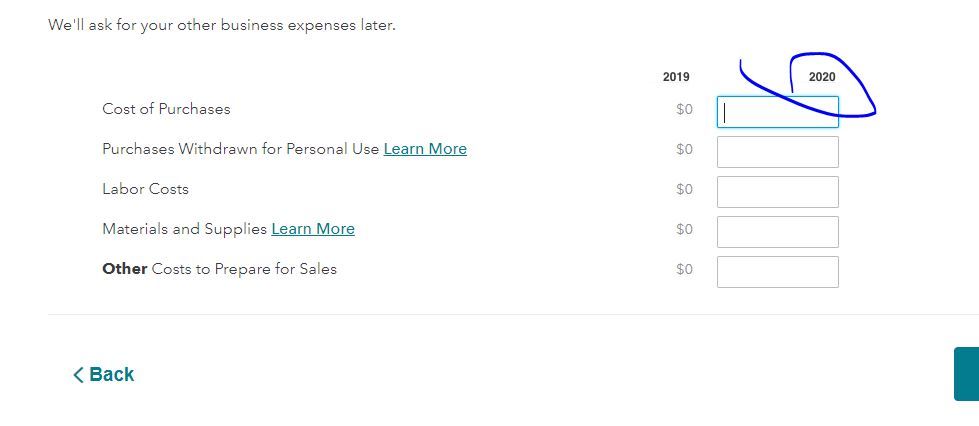Screen dimensions: 979x426
Task: Click the teal button at the right edge
Action: point(967,374)
